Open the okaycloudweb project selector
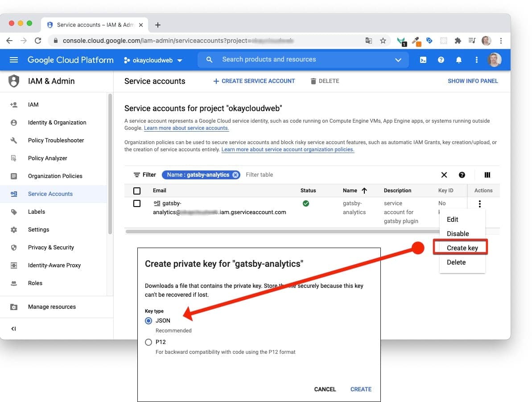 [153, 60]
